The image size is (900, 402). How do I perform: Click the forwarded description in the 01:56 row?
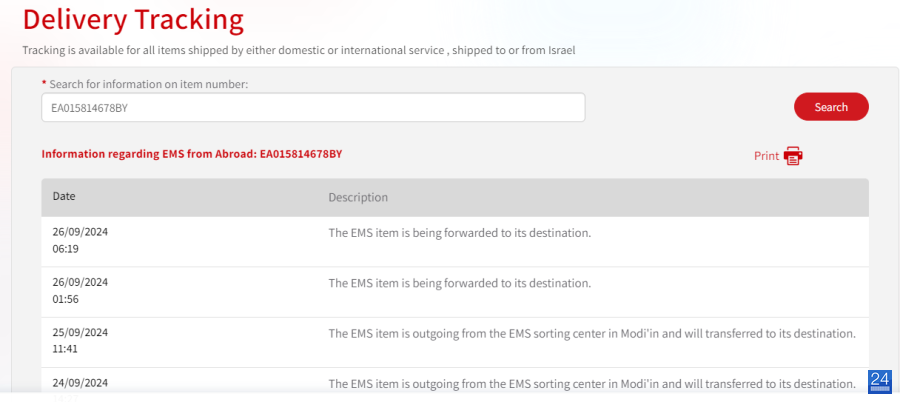click(460, 283)
